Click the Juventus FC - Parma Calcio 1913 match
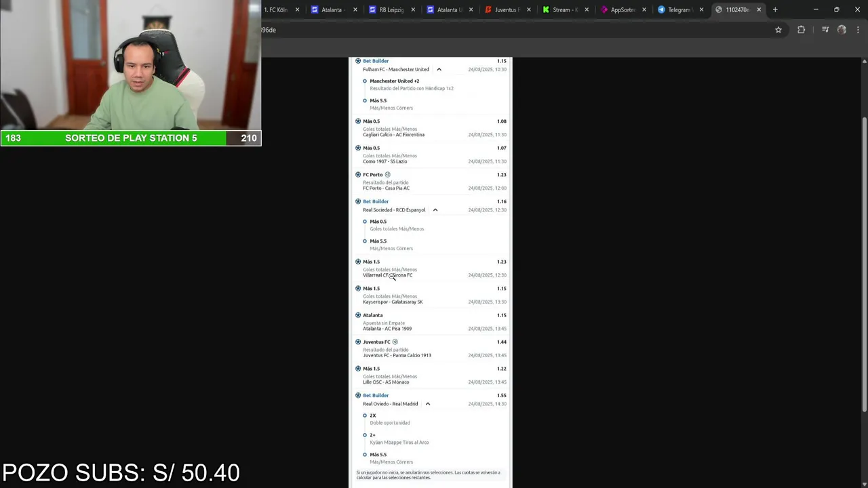Image resolution: width=868 pixels, height=488 pixels. (x=397, y=355)
